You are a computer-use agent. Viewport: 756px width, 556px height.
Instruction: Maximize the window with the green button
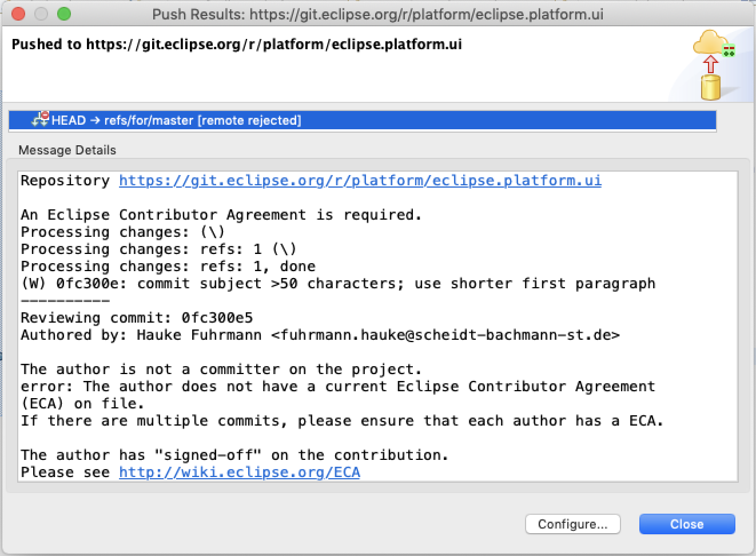click(64, 14)
